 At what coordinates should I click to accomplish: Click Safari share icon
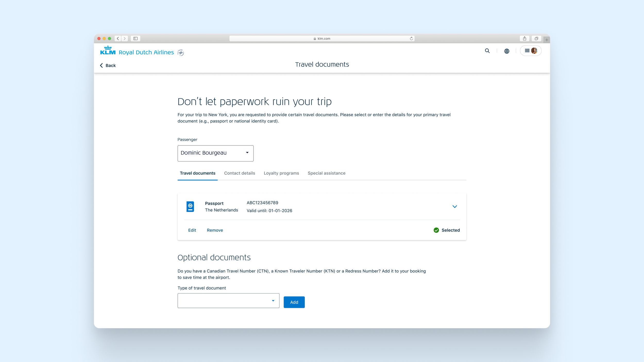coord(524,39)
